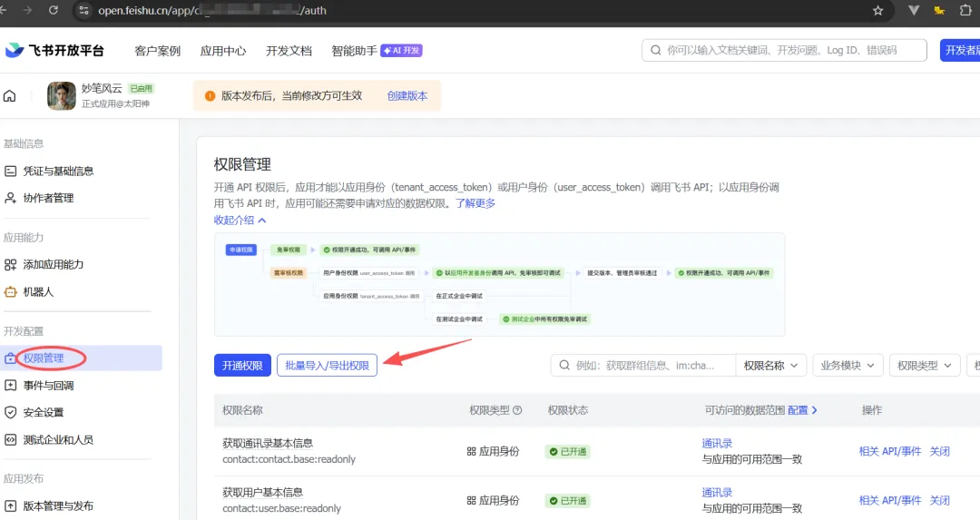
Task: Click 批量导入/导出权限 button
Action: (327, 365)
